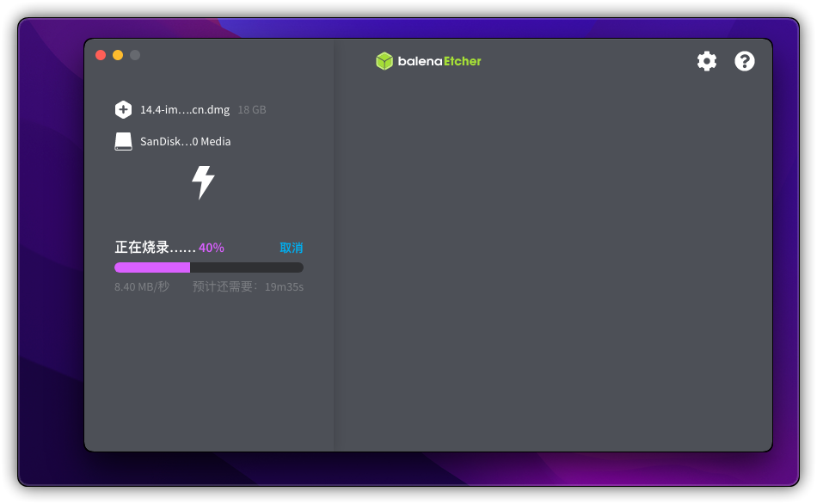
Task: Open the help question mark icon
Action: (x=744, y=61)
